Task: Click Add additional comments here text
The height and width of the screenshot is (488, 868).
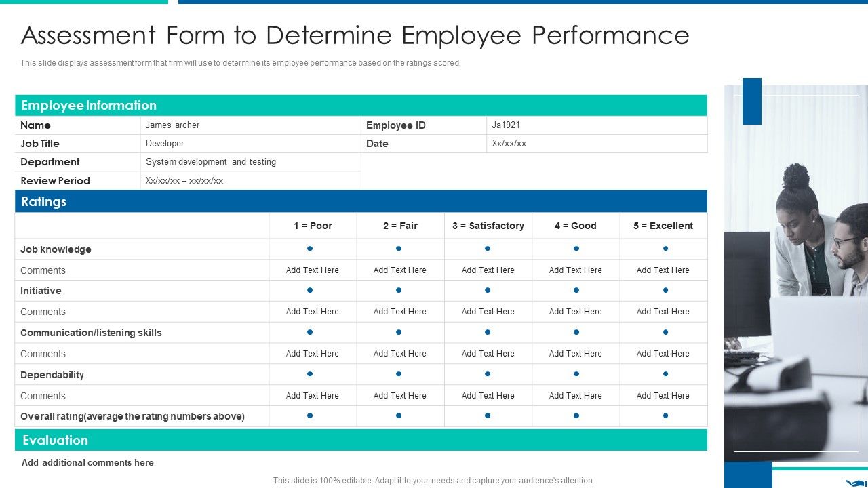Action: pyautogui.click(x=87, y=462)
